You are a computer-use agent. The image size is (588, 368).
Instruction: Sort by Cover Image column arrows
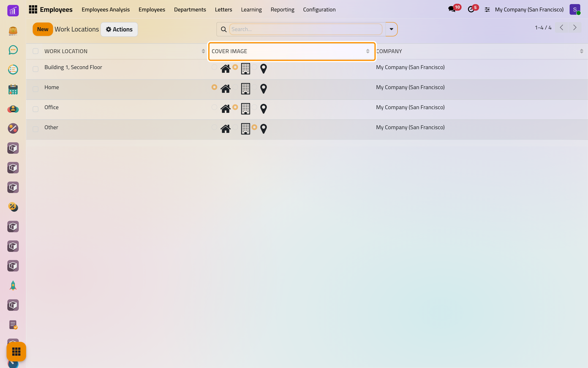[x=368, y=51]
